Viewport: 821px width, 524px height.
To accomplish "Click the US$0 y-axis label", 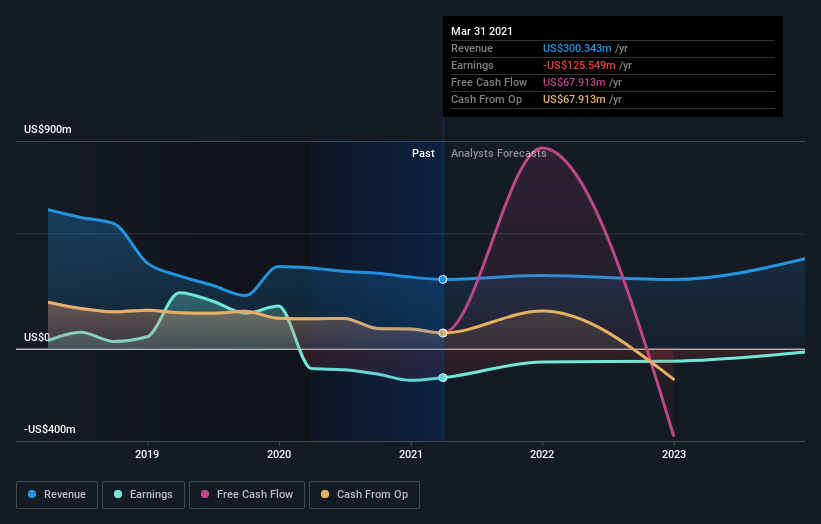I will [x=37, y=337].
